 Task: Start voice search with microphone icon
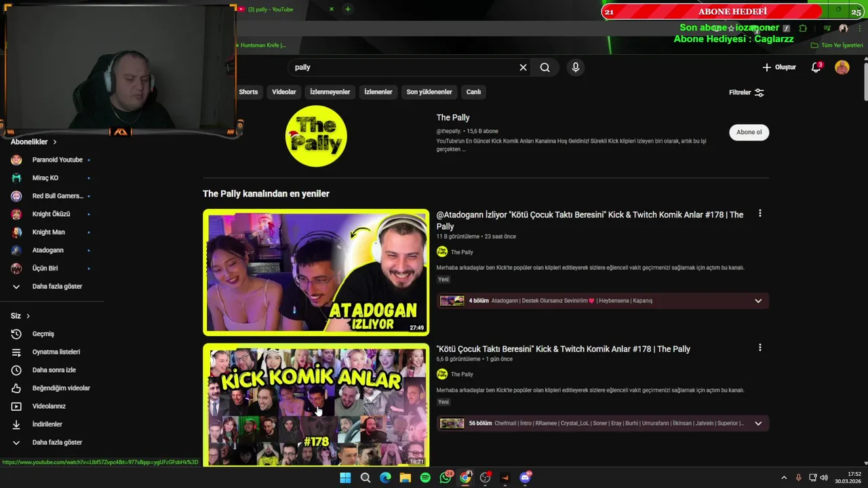[x=575, y=67]
